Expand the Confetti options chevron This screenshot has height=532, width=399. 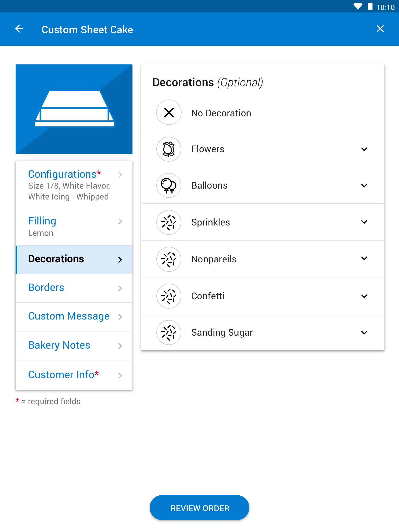364,296
